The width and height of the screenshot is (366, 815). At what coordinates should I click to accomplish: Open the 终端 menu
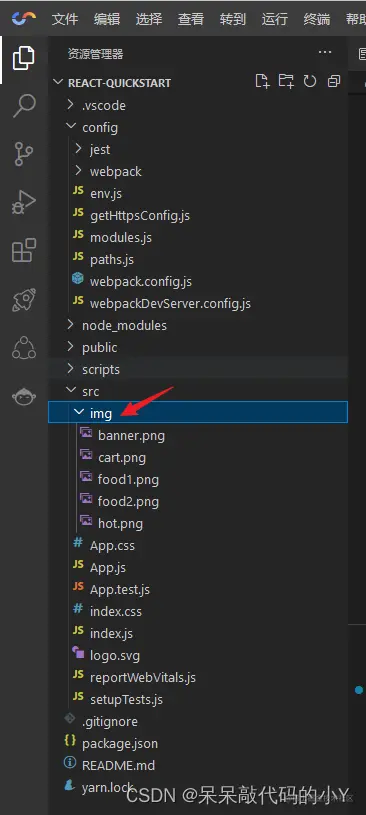pyautogui.click(x=317, y=19)
